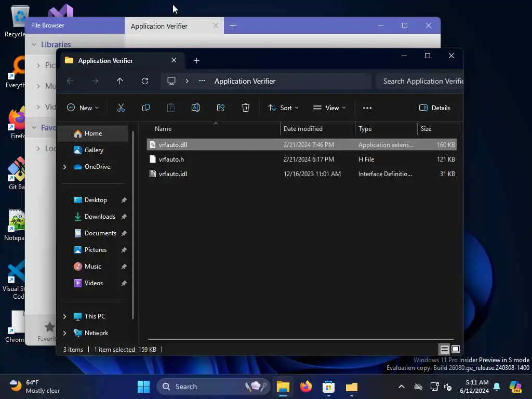Launch Firefox from the taskbar
The width and height of the screenshot is (532, 399).
[305, 387]
